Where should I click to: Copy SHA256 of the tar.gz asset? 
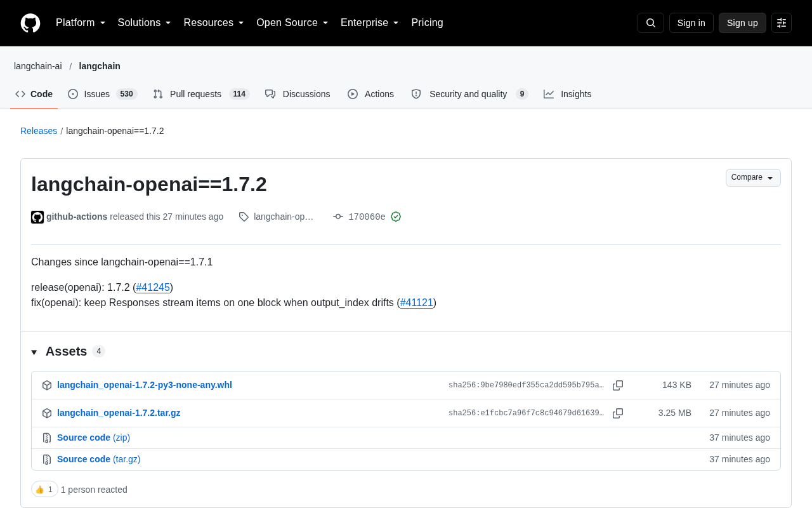[618, 413]
